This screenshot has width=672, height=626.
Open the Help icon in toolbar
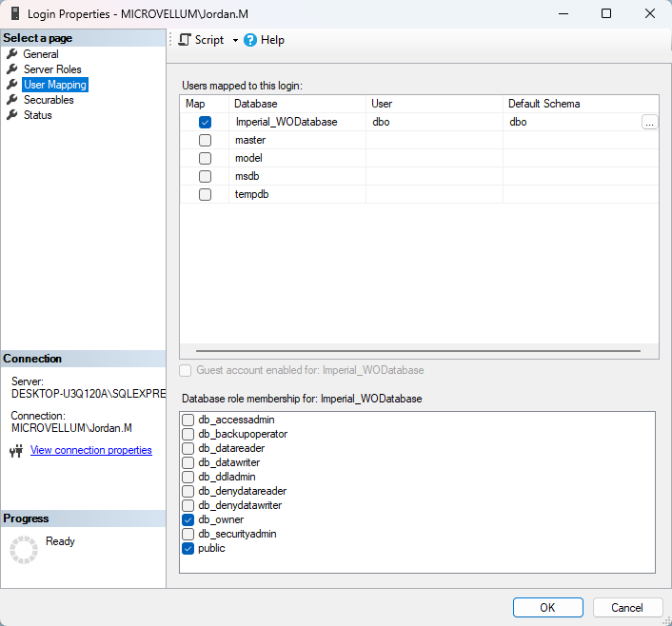click(250, 40)
